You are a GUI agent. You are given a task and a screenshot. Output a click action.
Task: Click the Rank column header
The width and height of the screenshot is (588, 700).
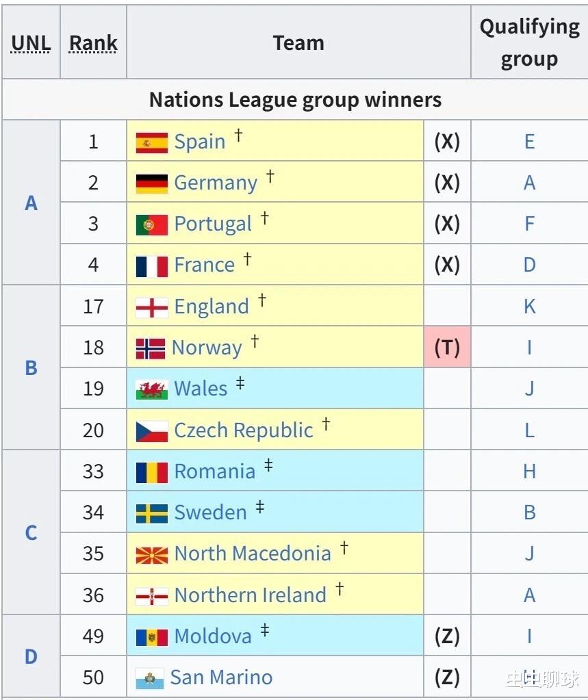click(93, 43)
